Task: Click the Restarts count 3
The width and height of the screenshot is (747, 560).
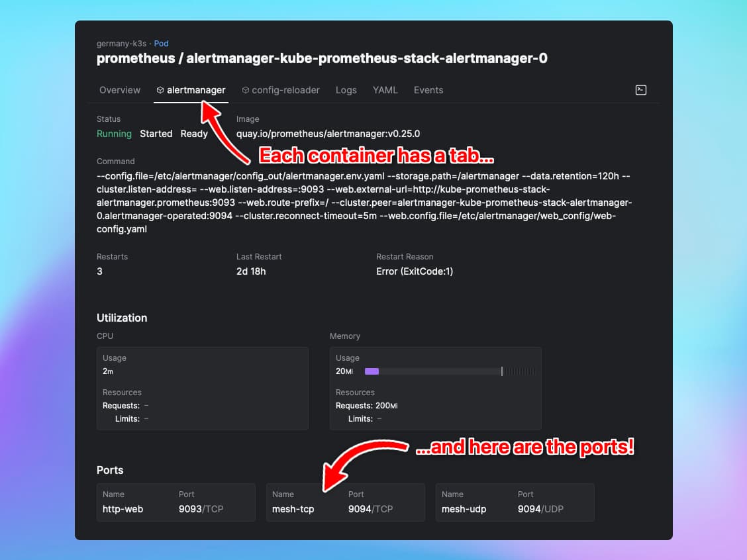Action: [99, 271]
